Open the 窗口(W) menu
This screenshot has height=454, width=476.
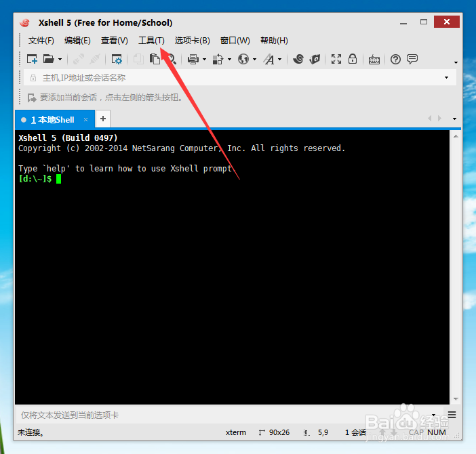coord(235,41)
